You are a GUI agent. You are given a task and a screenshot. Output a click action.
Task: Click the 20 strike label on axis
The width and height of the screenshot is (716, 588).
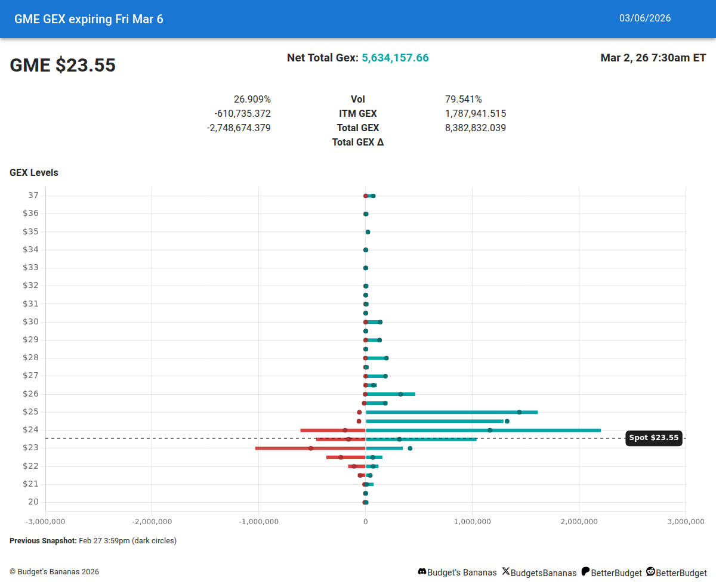(33, 502)
